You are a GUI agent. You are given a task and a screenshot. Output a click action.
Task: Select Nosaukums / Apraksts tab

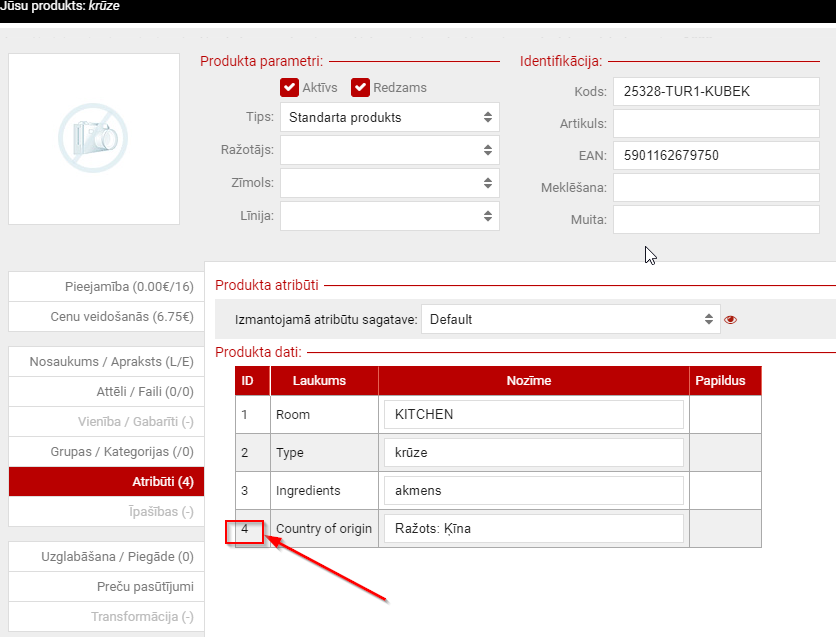coord(106,361)
